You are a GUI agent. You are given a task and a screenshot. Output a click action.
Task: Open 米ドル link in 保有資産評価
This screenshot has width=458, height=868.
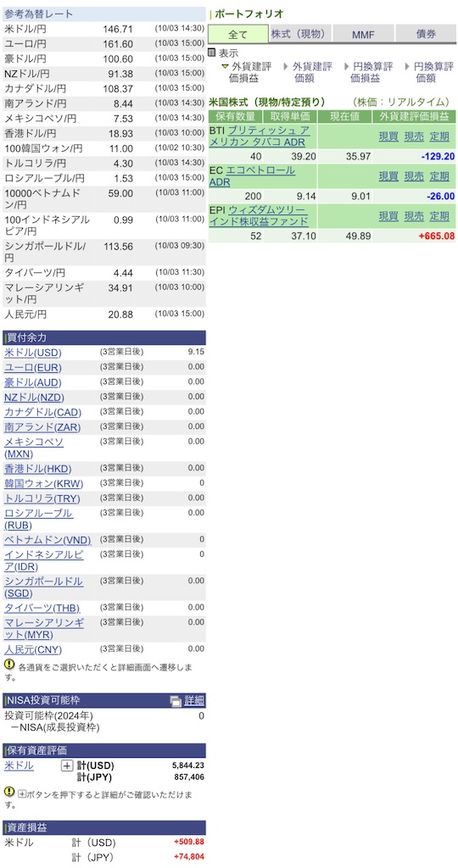(x=19, y=766)
